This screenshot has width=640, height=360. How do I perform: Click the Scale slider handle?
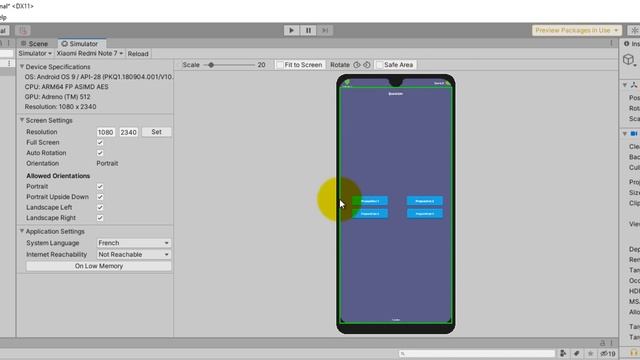(x=211, y=65)
